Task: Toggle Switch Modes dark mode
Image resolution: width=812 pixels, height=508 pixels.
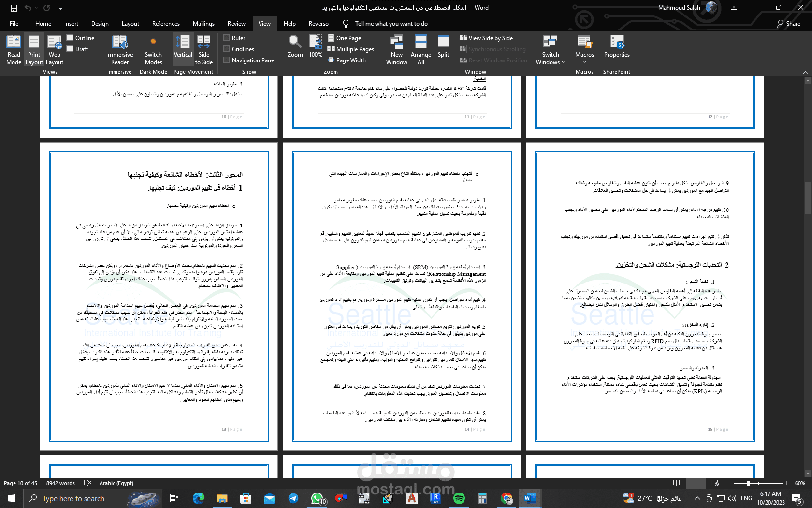Action: [153, 50]
